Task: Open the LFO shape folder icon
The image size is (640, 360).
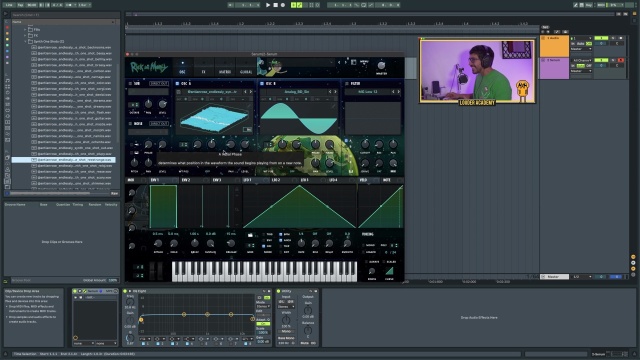Action: coord(250,236)
